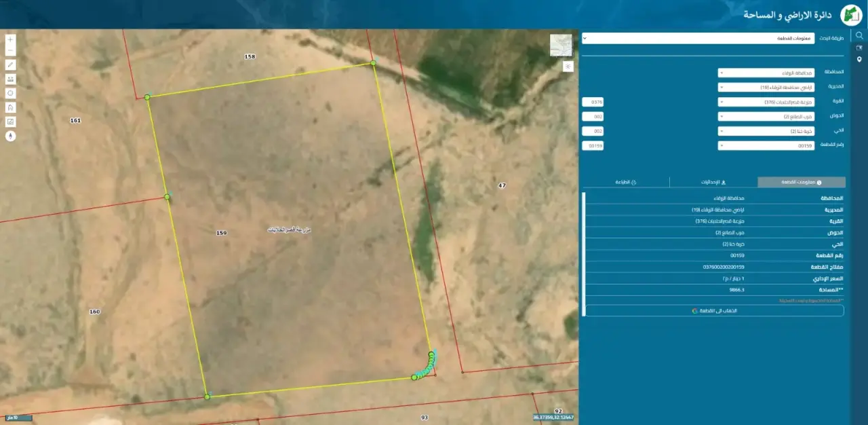The image size is (868, 425).
Task: Switch to the parcel information tab
Action: pos(802,183)
